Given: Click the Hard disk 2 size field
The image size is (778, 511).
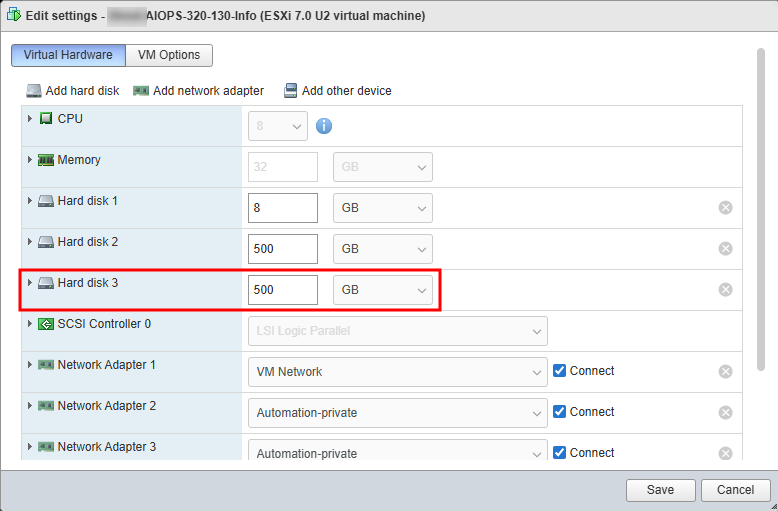Looking at the screenshot, I should (283, 249).
